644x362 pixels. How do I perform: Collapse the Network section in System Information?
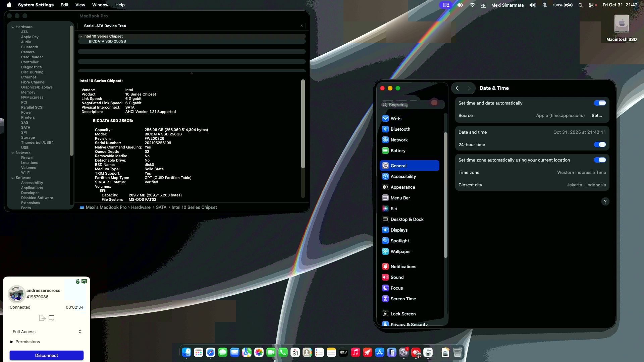(13, 153)
